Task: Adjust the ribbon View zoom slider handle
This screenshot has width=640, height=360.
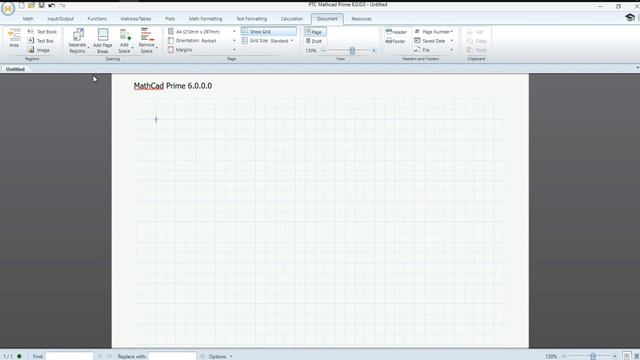Action: tap(352, 50)
